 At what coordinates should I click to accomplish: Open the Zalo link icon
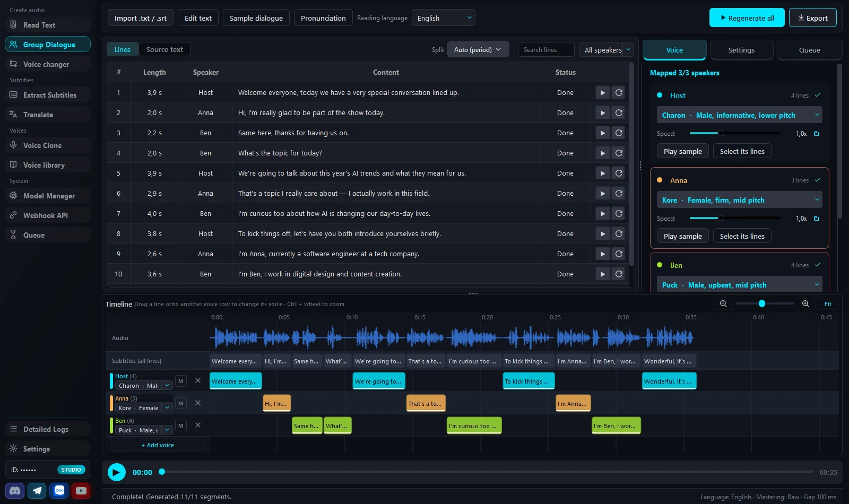59,491
